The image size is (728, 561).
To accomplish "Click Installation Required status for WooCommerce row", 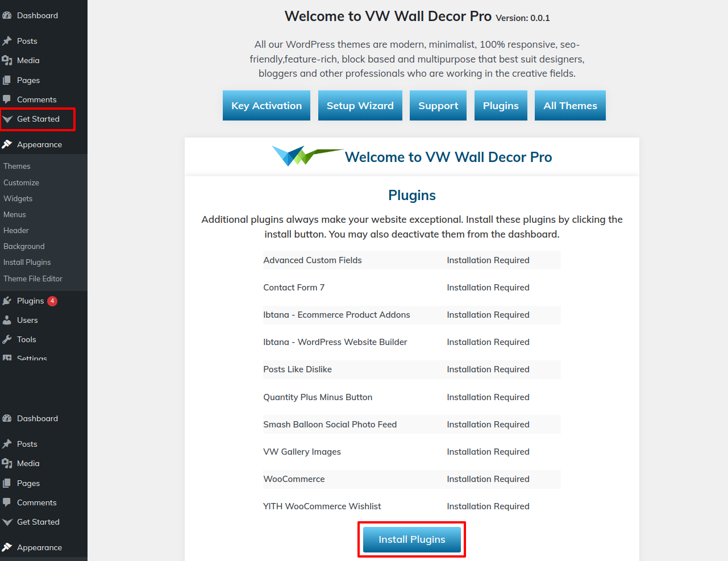I will click(x=488, y=479).
